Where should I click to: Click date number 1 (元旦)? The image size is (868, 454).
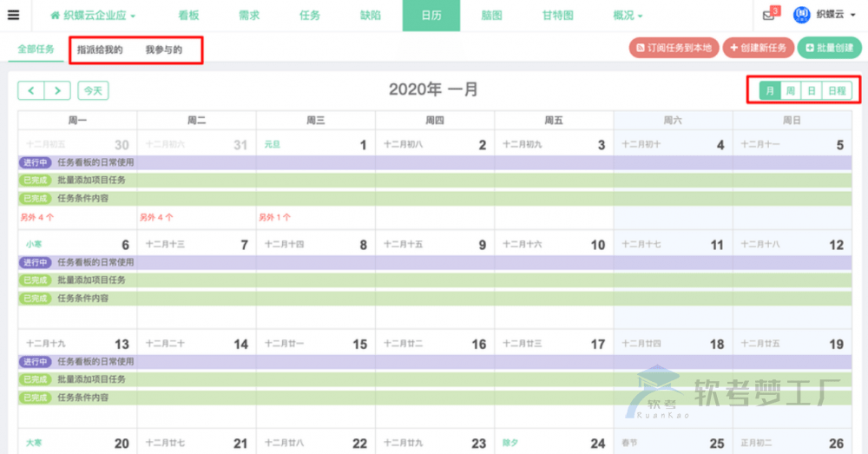tap(363, 145)
